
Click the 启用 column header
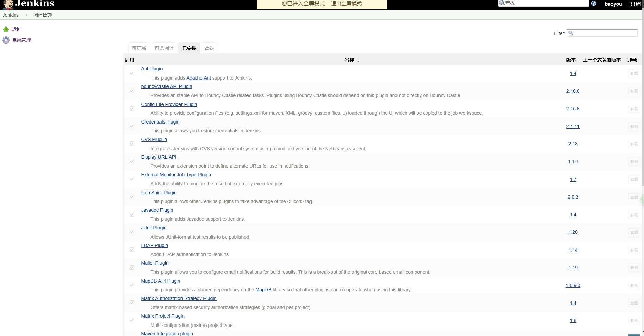(130, 60)
